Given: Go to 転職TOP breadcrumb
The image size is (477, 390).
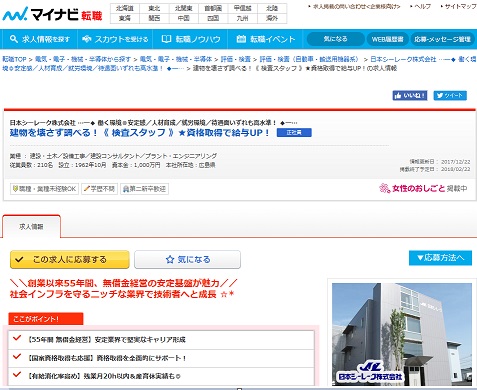Looking at the screenshot, I should pyautogui.click(x=14, y=59).
